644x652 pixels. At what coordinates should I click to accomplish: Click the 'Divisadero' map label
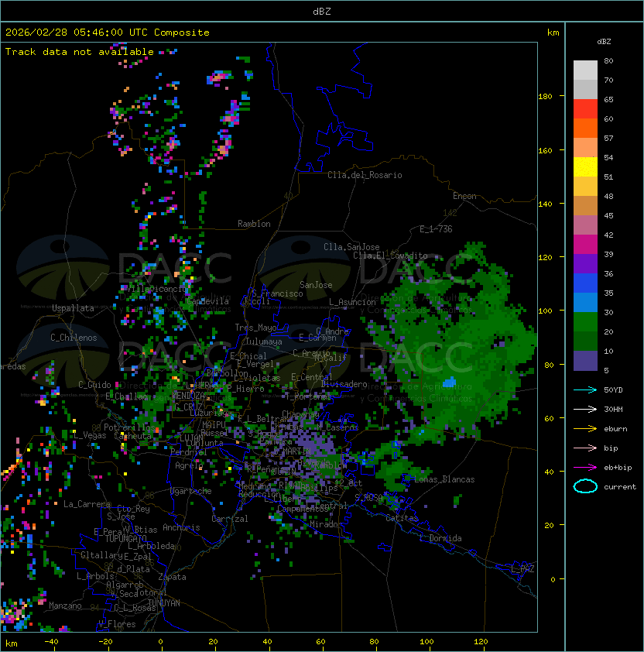(344, 384)
